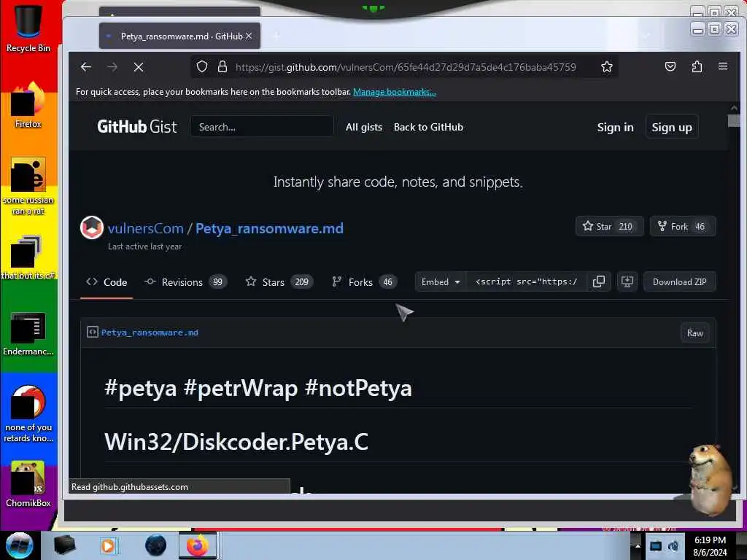The image size is (747, 560).
Task: Close the Petya_ransomware.md browser tab
Action: click(249, 36)
